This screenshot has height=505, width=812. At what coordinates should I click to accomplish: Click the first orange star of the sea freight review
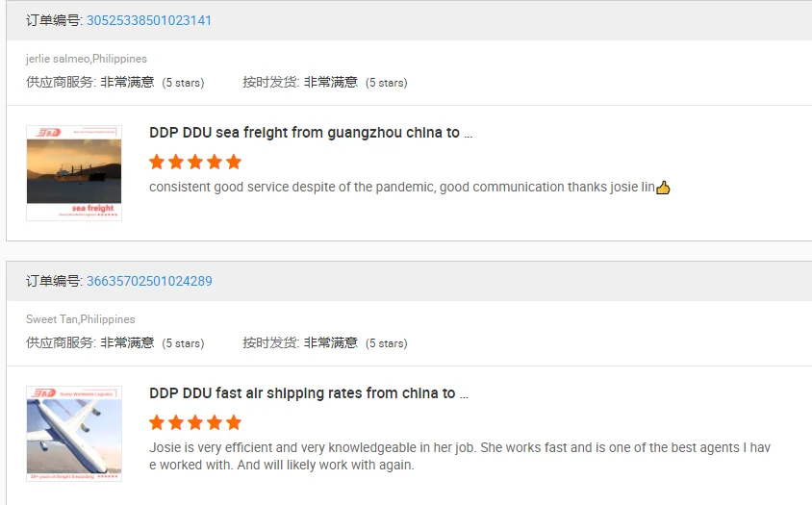tap(157, 162)
